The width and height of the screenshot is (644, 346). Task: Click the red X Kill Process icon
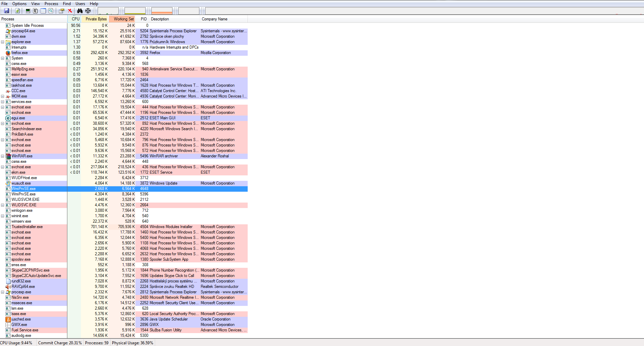coord(70,11)
